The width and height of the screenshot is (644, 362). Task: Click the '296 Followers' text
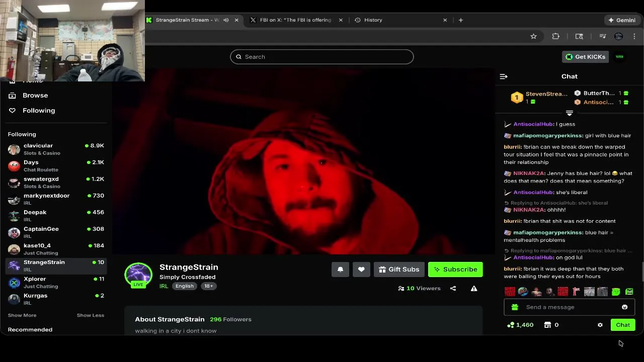(x=230, y=319)
